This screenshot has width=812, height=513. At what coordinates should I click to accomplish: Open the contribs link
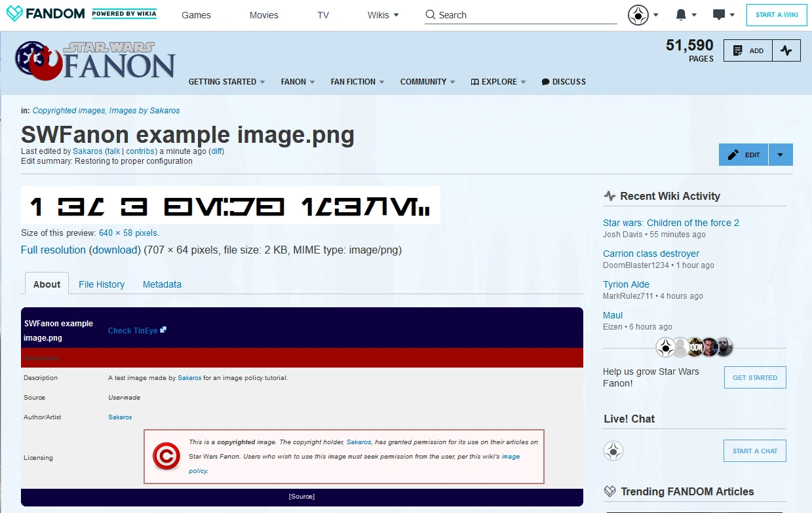[x=141, y=151]
